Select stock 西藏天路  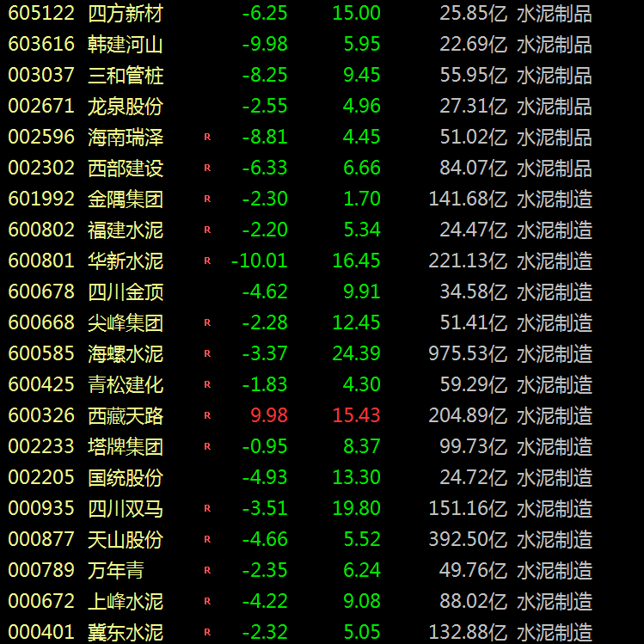tap(126, 415)
